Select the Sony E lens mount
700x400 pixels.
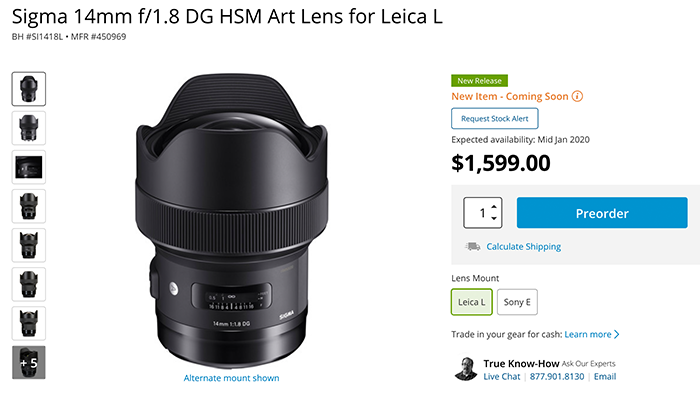point(517,301)
